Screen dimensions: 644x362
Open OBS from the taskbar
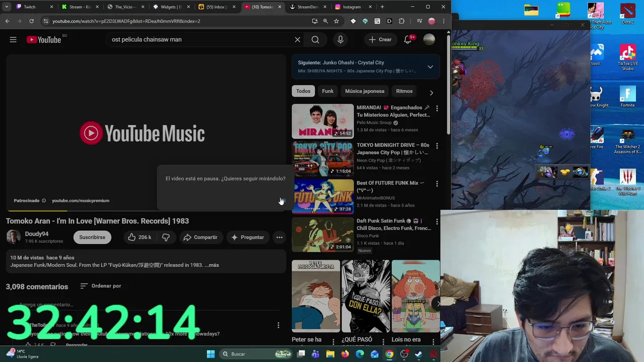click(404, 354)
